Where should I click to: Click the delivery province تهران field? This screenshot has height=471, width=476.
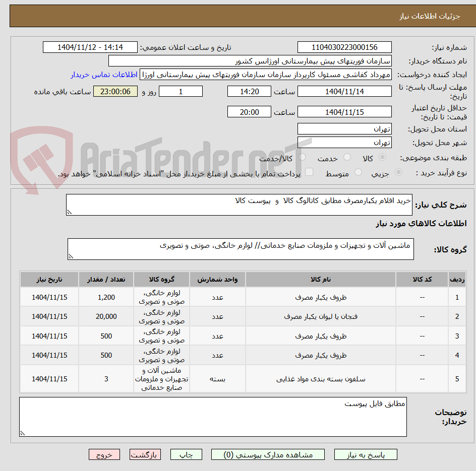pos(344,129)
